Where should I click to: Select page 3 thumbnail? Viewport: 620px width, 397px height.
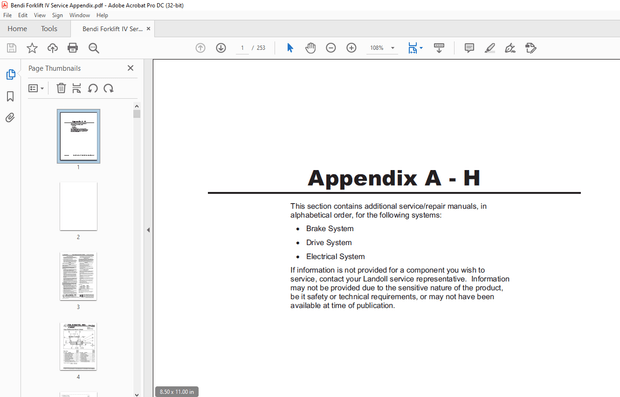click(x=78, y=276)
